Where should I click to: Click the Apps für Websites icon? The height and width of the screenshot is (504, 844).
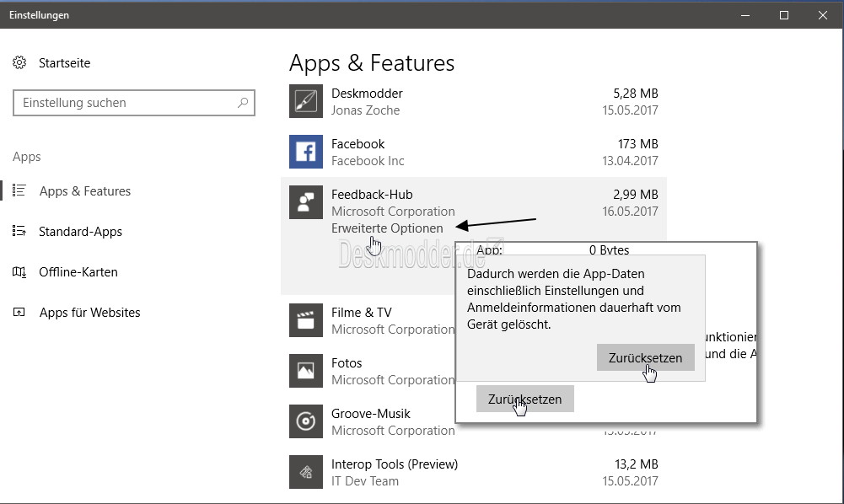19,312
